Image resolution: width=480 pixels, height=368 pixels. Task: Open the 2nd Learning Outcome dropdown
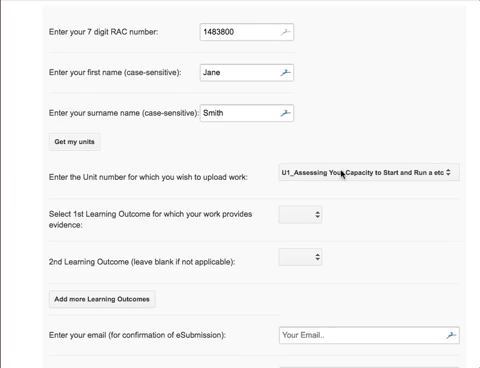300,257
